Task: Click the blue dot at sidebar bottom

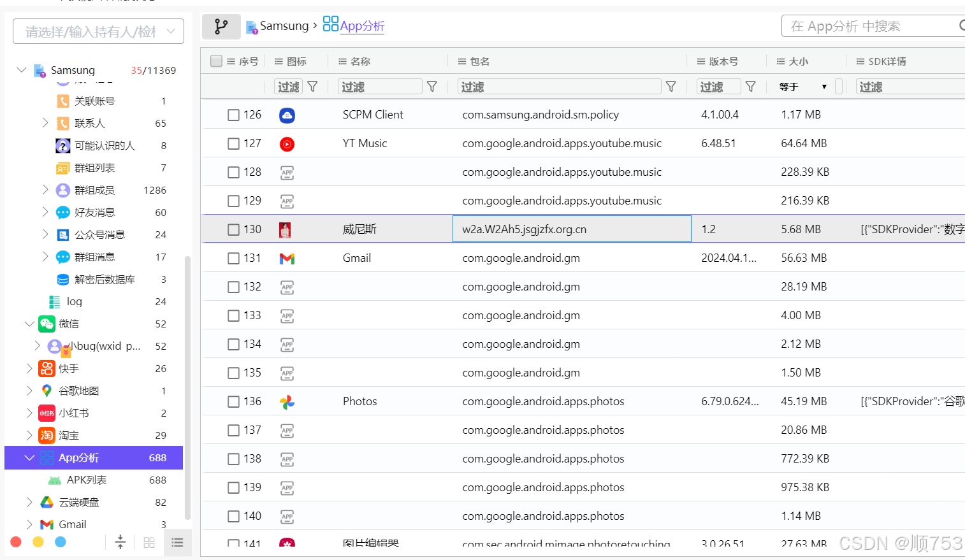Action: click(x=61, y=542)
